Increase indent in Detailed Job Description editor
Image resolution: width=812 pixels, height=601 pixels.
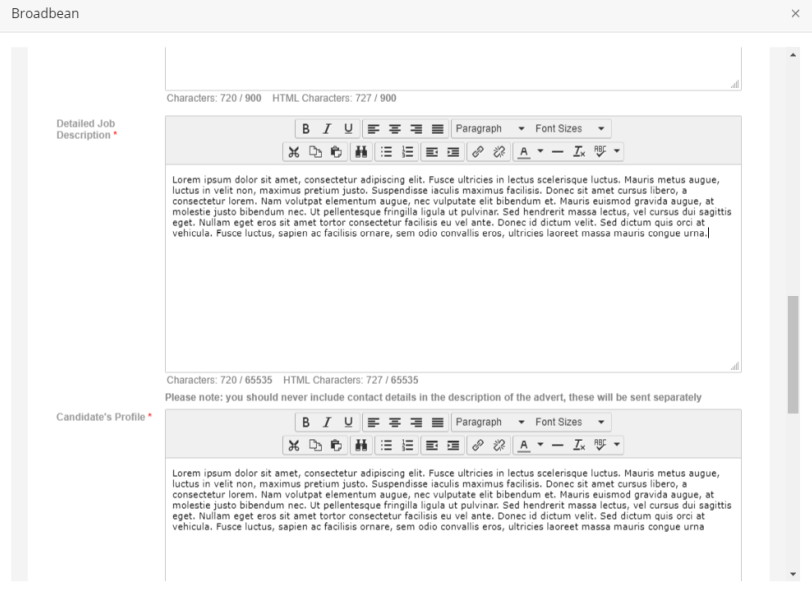(453, 152)
